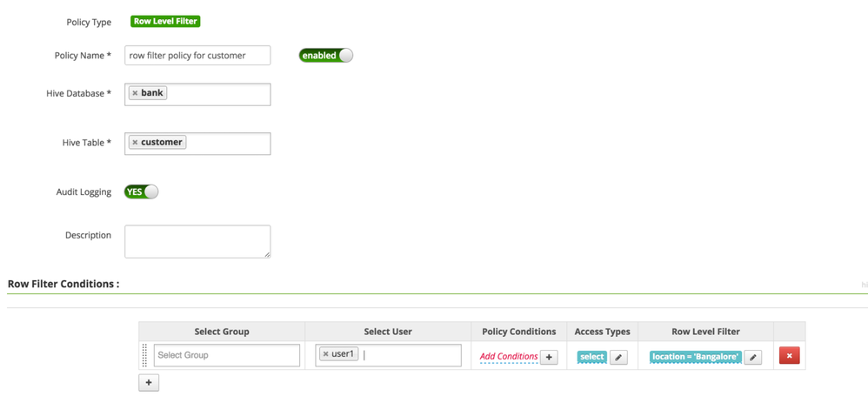868x403 pixels.
Task: Remove the customer table tag
Action: (135, 143)
